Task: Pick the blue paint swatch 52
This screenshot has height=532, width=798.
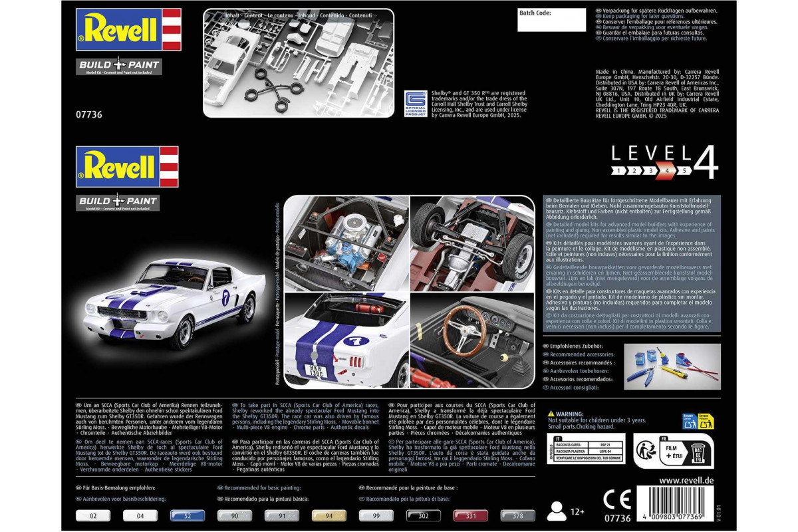Action: (187, 515)
